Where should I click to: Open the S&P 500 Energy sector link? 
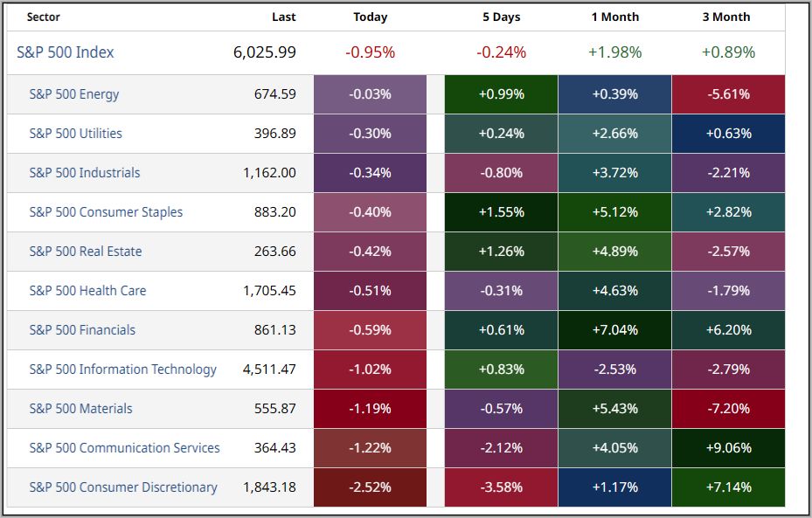[x=74, y=94]
